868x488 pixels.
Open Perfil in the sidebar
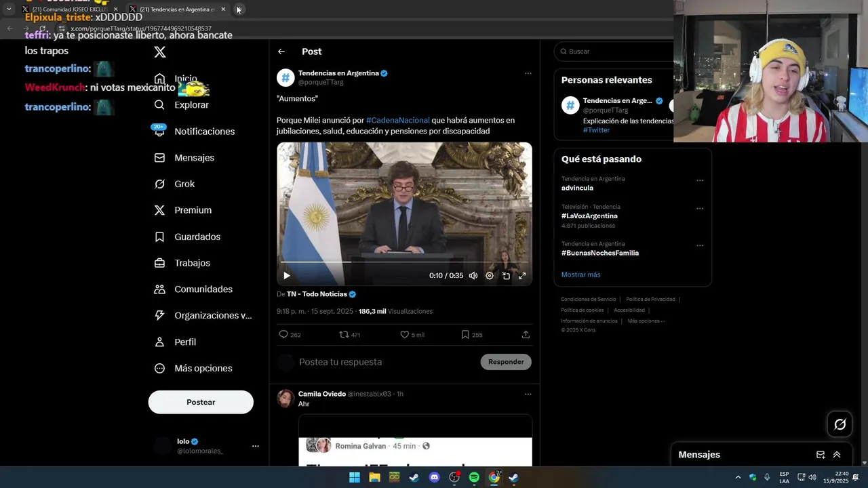tap(175, 342)
